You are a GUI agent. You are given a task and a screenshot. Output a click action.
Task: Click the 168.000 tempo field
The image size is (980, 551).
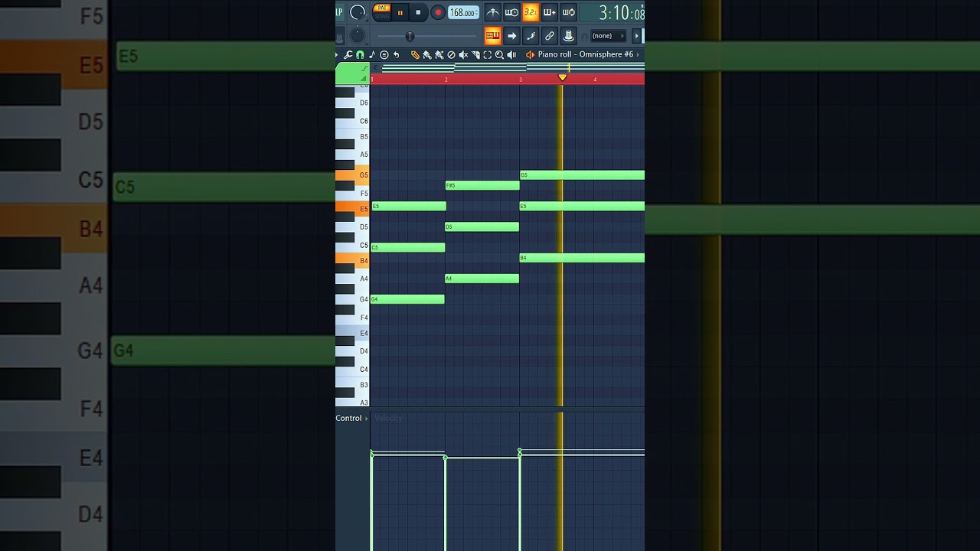click(463, 12)
